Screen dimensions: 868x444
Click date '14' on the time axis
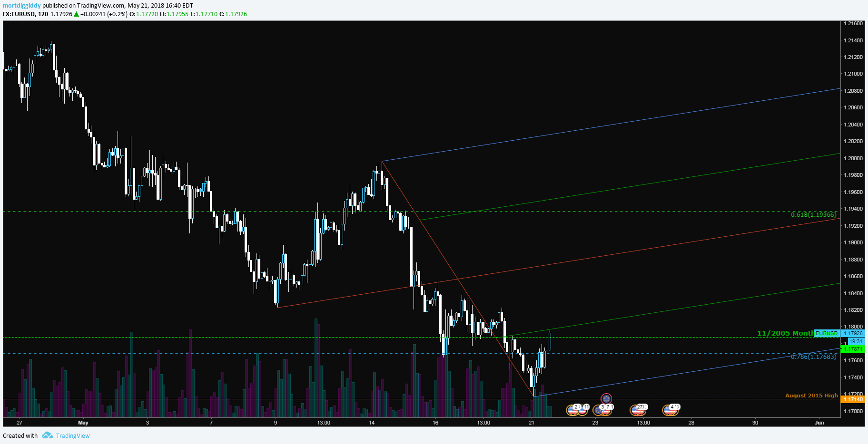pos(372,423)
